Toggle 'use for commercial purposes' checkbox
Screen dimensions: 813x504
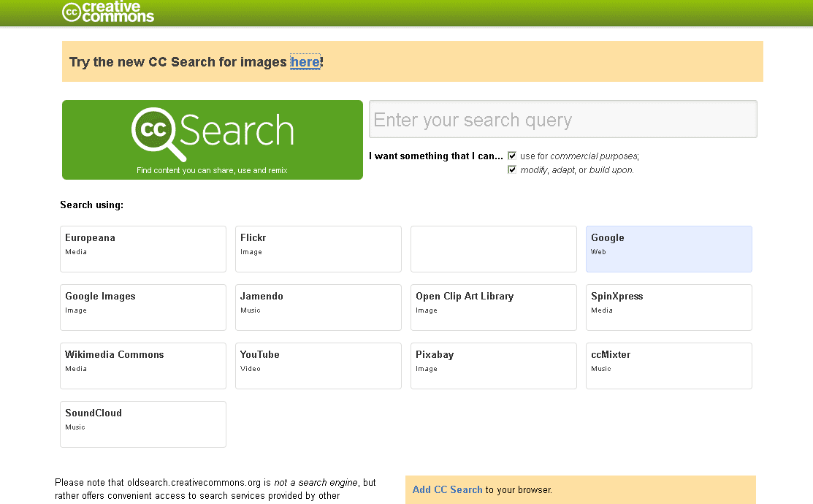[x=512, y=156]
